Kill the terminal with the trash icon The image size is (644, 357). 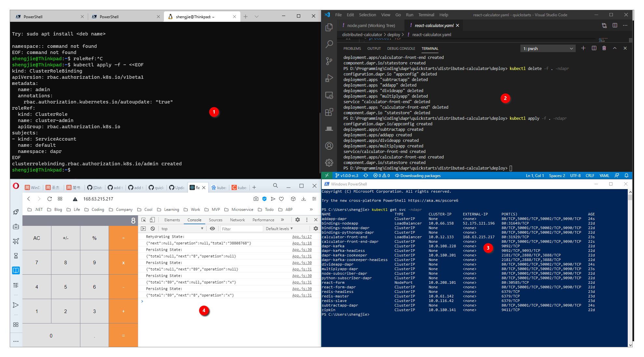coord(604,48)
